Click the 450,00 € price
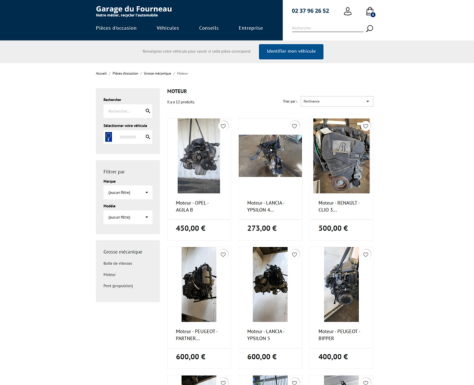474x385 pixels. pyautogui.click(x=190, y=228)
